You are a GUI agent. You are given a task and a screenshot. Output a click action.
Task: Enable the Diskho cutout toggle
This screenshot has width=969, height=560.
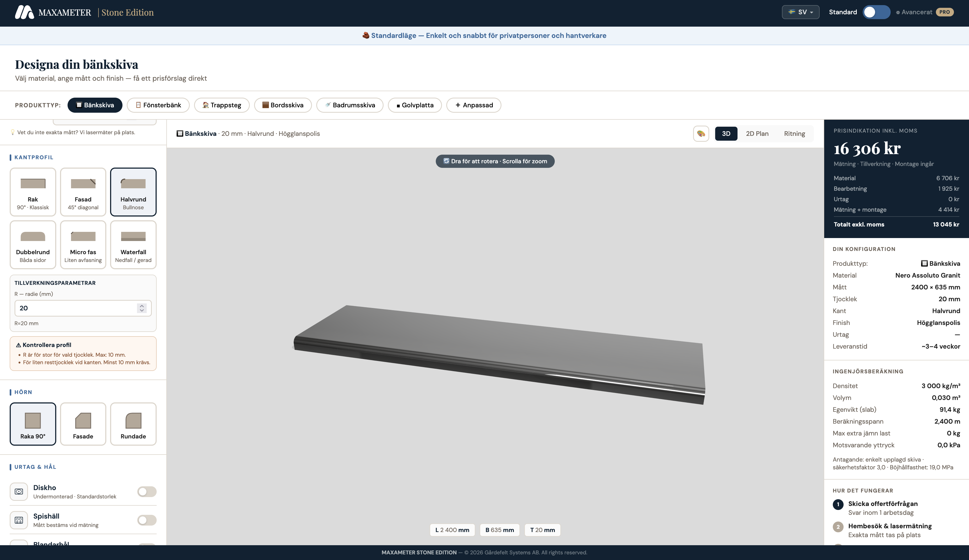[x=147, y=491]
